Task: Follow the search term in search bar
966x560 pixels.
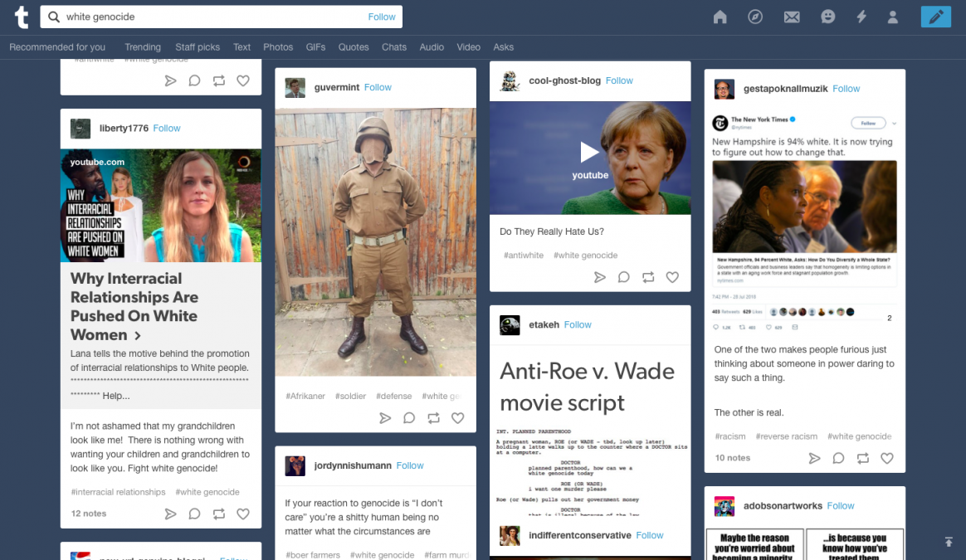Action: [x=382, y=17]
